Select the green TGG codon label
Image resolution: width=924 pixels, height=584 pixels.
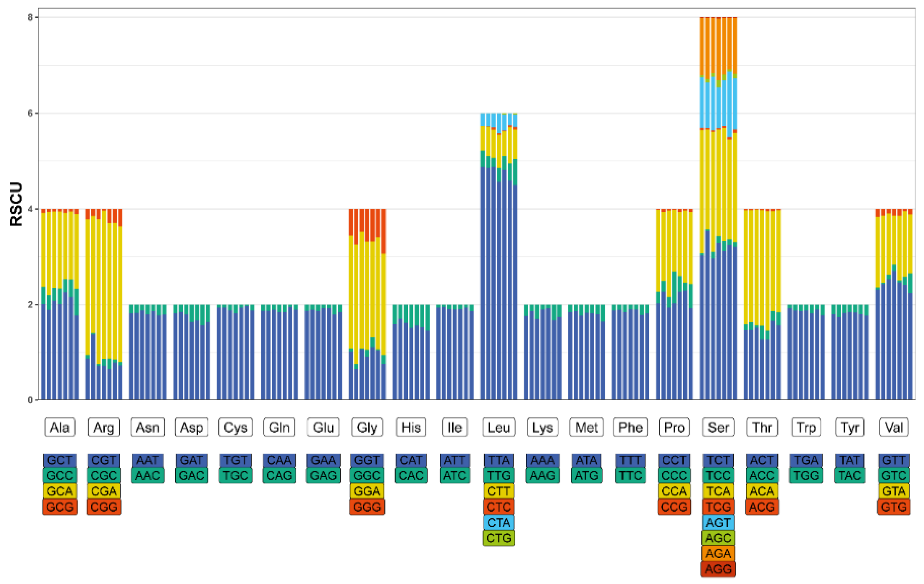click(x=806, y=476)
